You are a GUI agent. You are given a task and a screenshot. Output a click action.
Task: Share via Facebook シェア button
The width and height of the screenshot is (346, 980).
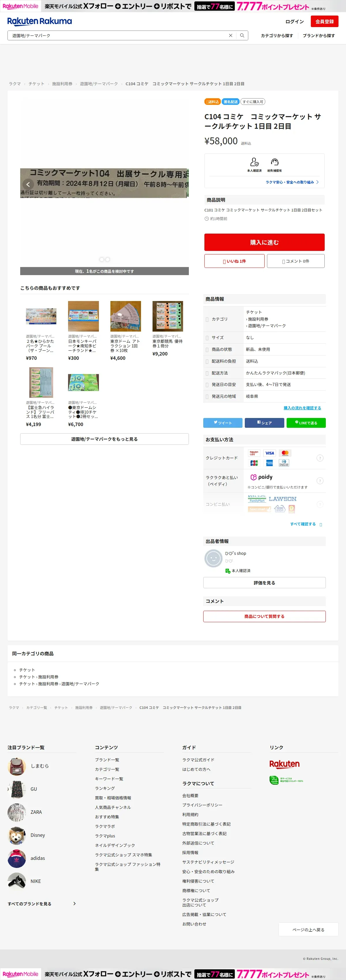pos(264,423)
